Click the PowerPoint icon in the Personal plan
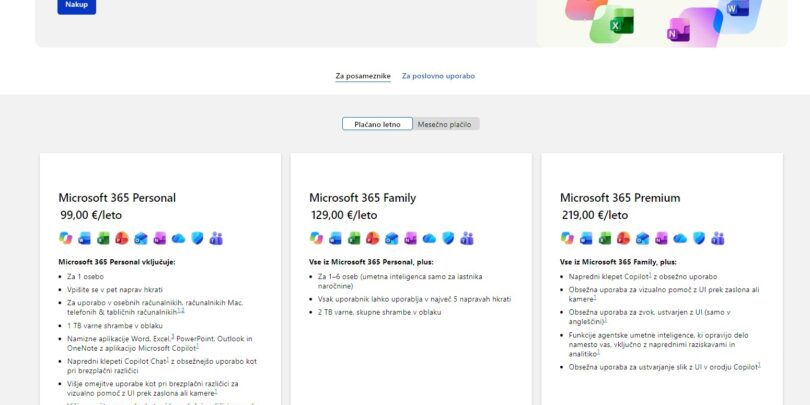This screenshot has width=810, height=405. coord(122,238)
